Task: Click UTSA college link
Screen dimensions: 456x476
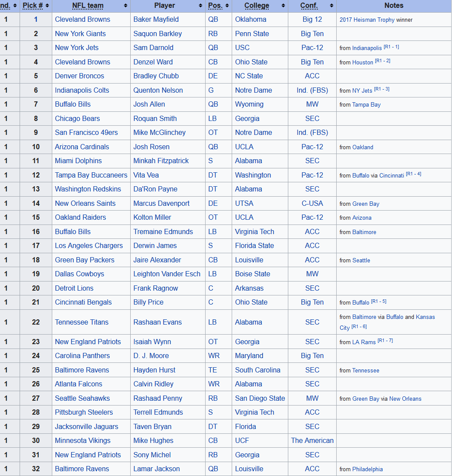Action: click(244, 203)
